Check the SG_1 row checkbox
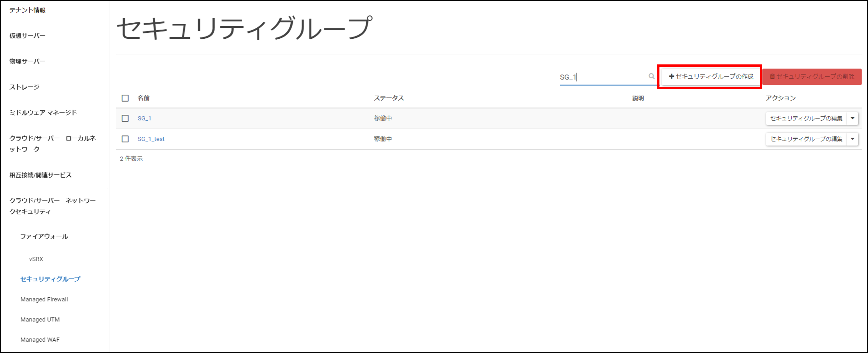The image size is (868, 353). (x=125, y=118)
